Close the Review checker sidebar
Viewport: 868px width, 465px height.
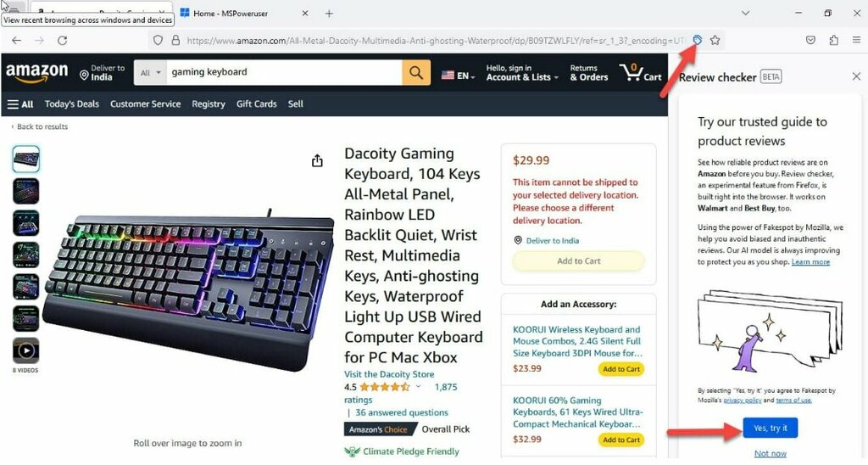click(856, 76)
